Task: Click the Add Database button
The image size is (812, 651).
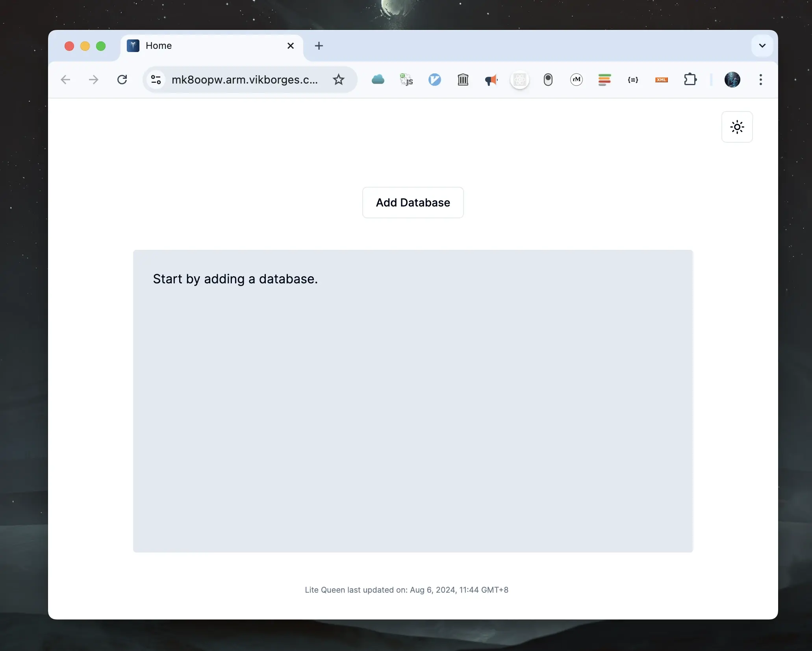Action: click(413, 203)
